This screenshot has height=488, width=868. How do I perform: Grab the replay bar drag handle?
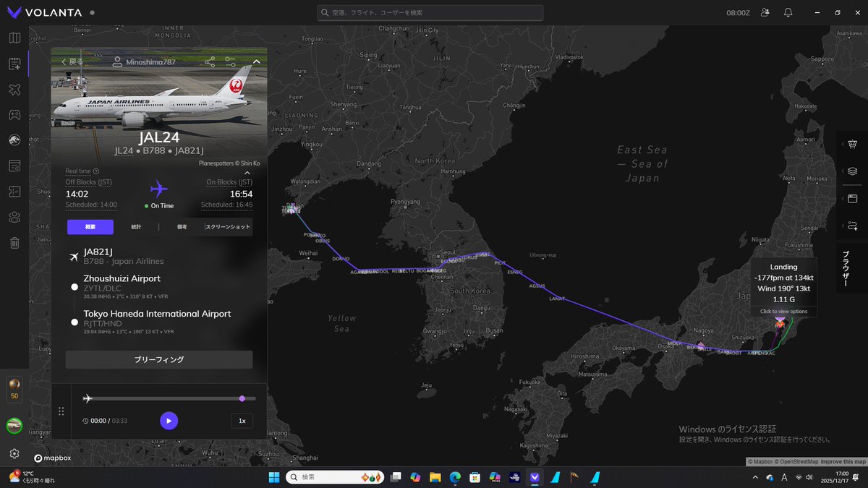point(61,411)
